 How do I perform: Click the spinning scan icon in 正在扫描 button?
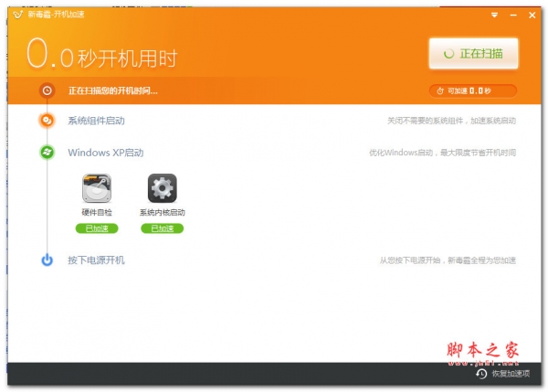tap(448, 54)
